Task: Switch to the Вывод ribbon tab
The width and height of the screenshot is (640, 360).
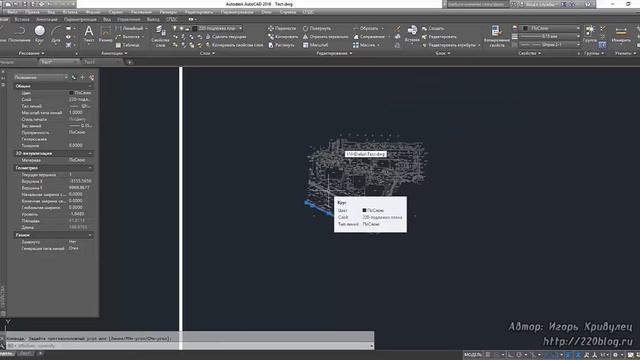Action: coord(153,20)
